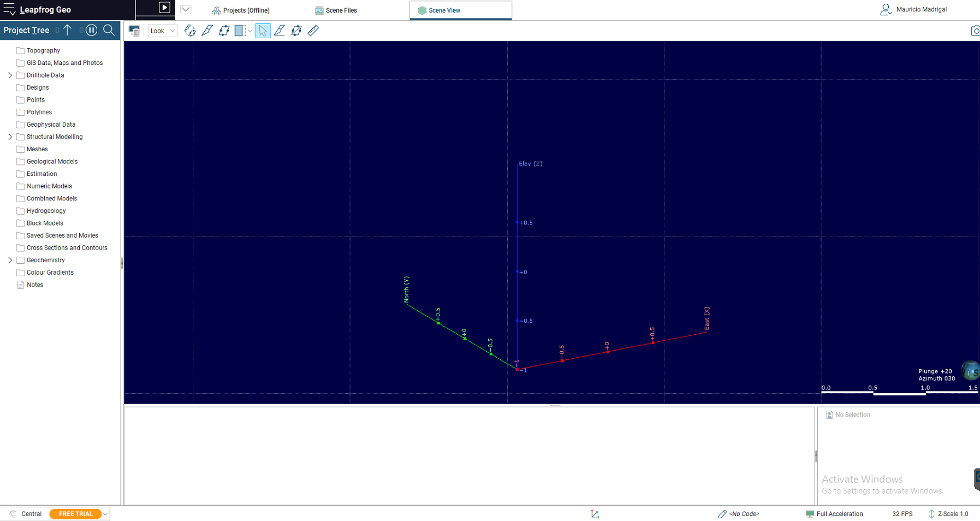Click the Full Acceleration monitor setting
980x521 pixels.
[x=834, y=514]
